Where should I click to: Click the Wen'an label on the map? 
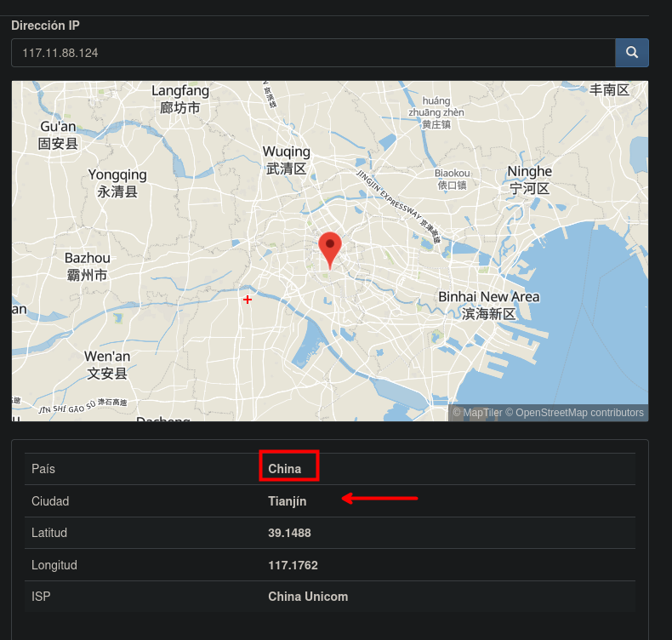pyautogui.click(x=107, y=364)
